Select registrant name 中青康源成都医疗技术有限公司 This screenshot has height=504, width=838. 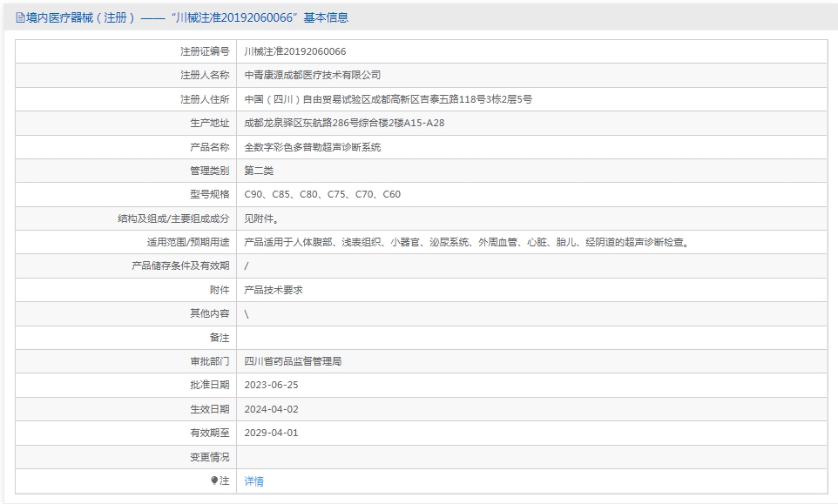click(313, 75)
